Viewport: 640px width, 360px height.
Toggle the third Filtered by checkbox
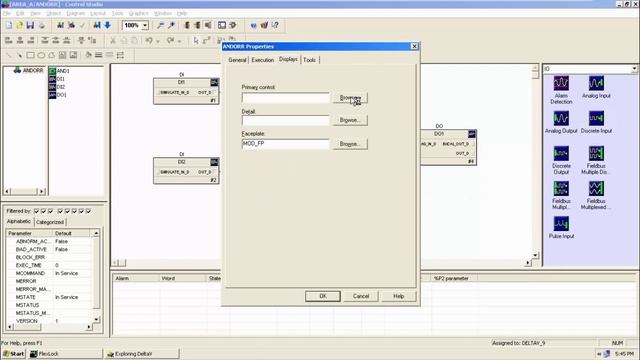pyautogui.click(x=51, y=211)
